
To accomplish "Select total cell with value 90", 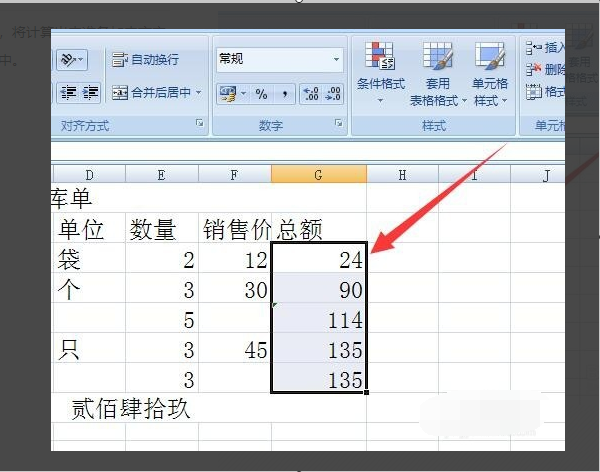I will pyautogui.click(x=319, y=288).
